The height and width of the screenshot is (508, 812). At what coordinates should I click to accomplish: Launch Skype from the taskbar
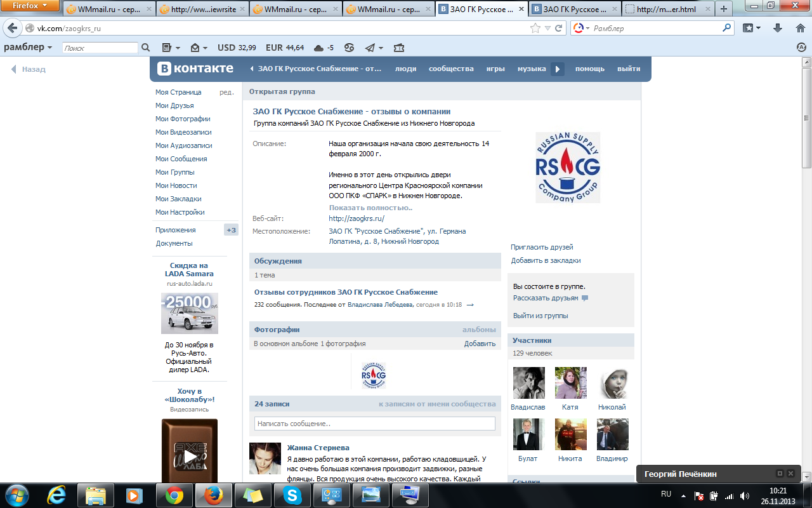click(292, 495)
